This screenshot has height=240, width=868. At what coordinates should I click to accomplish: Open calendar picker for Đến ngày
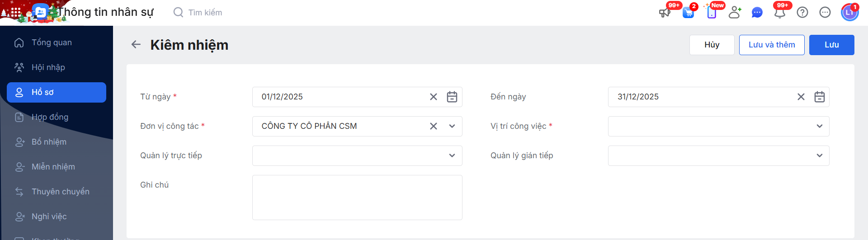pyautogui.click(x=820, y=97)
